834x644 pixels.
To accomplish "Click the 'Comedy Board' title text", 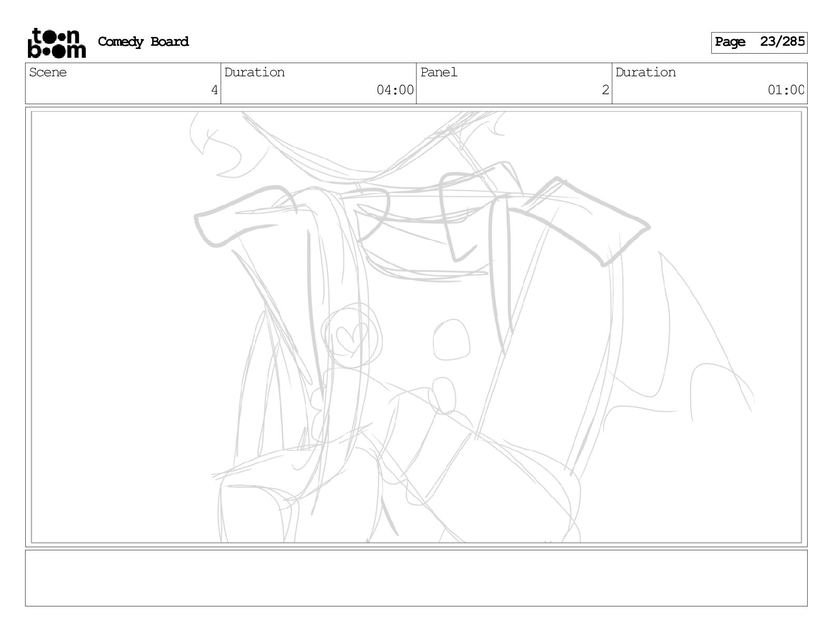I will (x=143, y=42).
